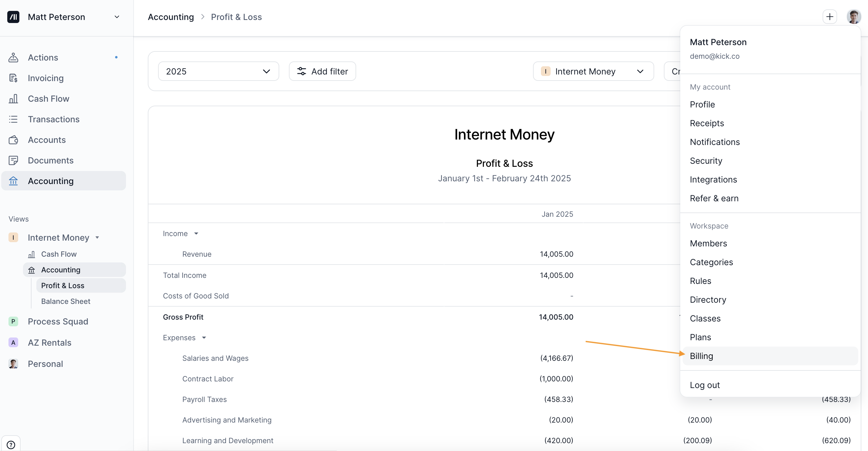Screen dimensions: 868x451
Task: Click the Add filter button
Action: 322,71
